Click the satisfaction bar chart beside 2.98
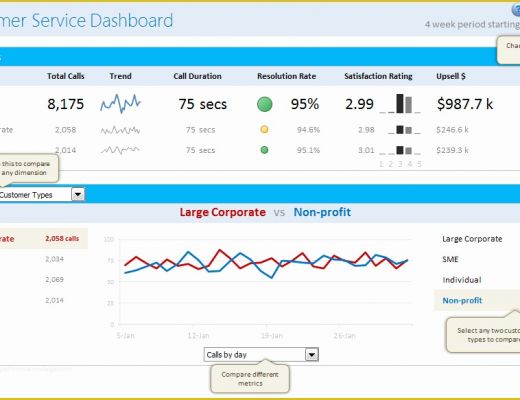520x400 pixels. point(404,130)
